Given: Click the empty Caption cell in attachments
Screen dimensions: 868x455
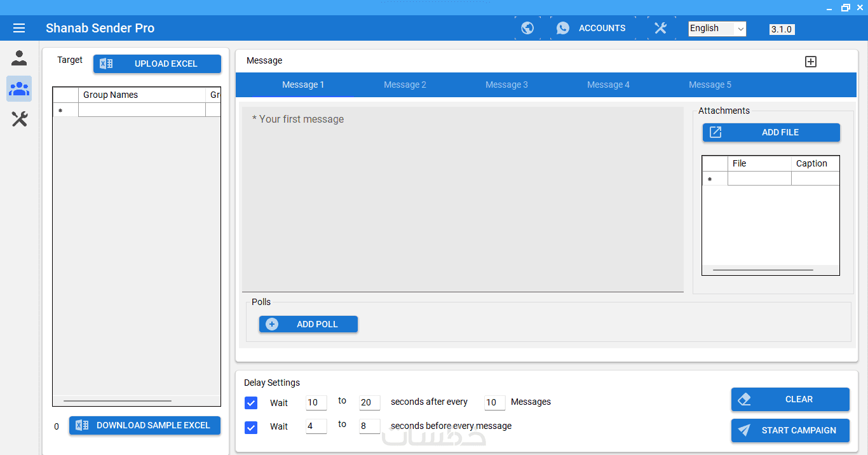Looking at the screenshot, I should click(815, 179).
